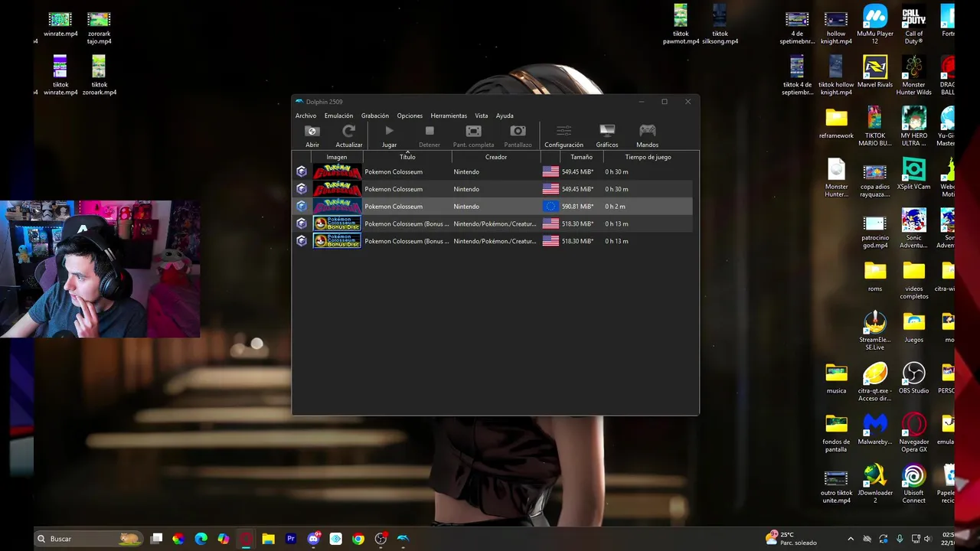Image resolution: width=980 pixels, height=551 pixels.
Task: Open Opera GX from the taskbar
Action: [x=246, y=539]
